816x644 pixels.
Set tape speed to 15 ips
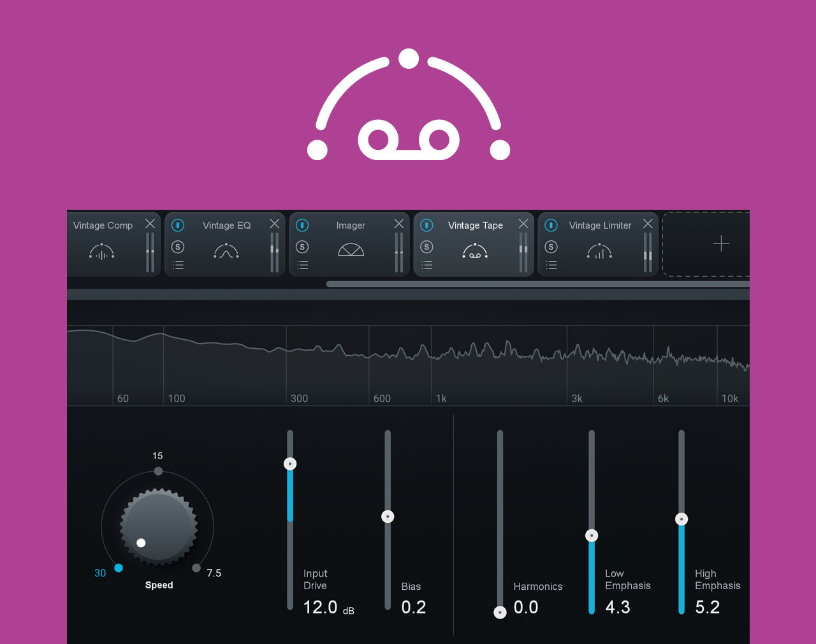(x=158, y=471)
